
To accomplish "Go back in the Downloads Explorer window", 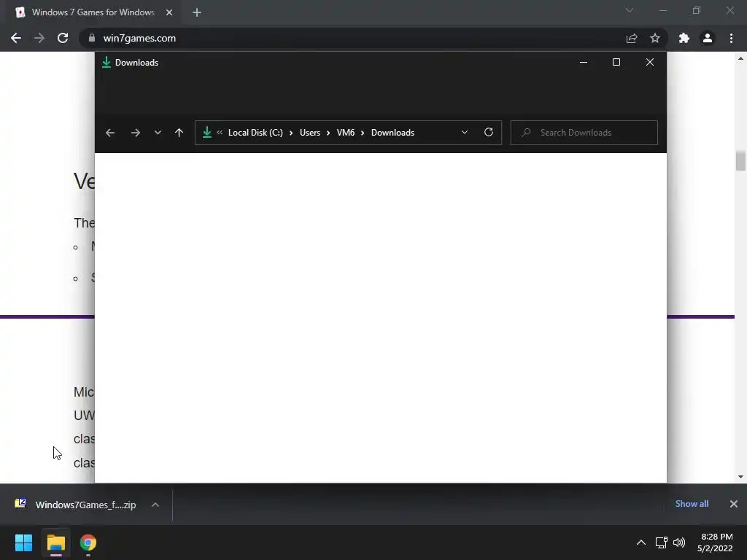I will click(110, 133).
